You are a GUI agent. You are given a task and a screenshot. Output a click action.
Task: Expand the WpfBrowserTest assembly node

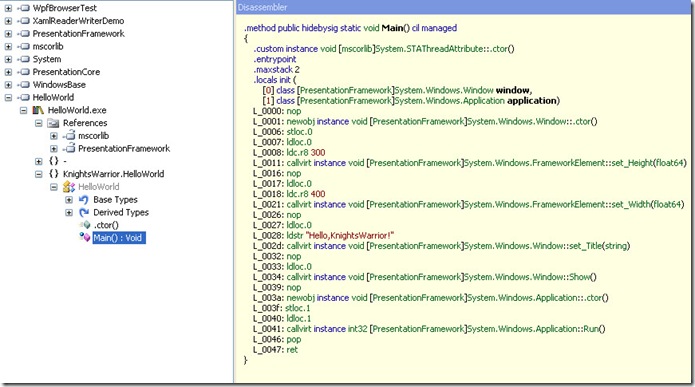[8, 8]
